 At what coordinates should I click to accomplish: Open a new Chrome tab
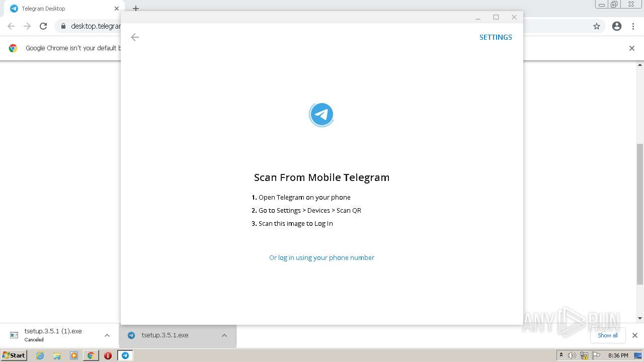coord(136,9)
